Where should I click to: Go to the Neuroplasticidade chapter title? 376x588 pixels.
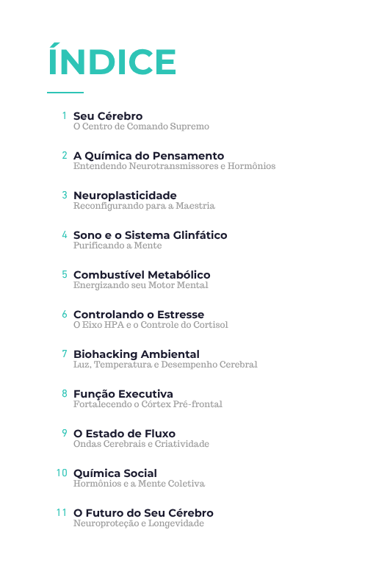(125, 196)
